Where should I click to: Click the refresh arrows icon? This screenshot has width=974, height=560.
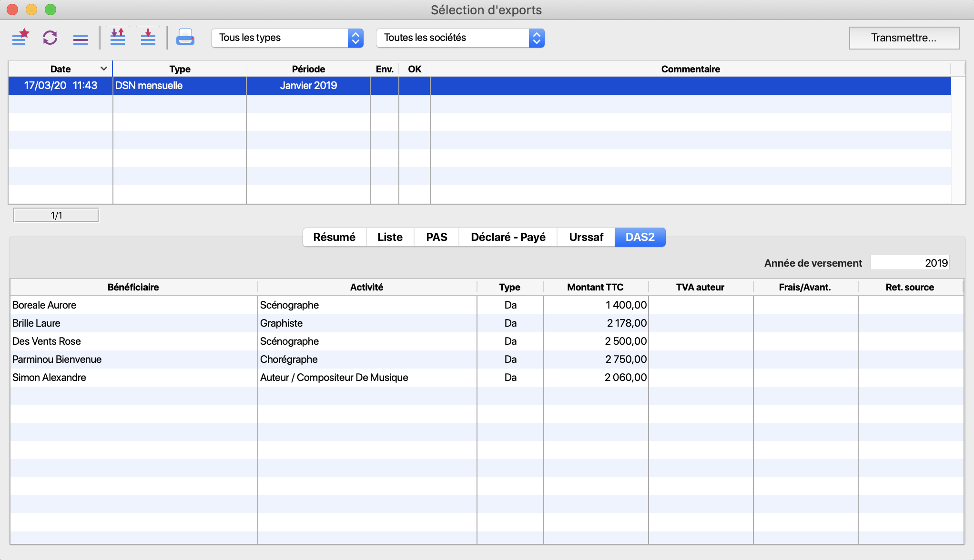tap(50, 38)
